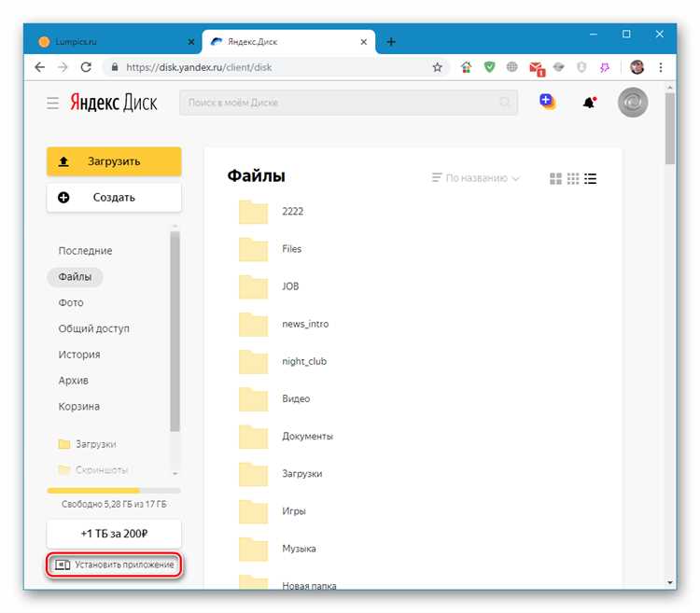700x613 pixels.
Task: Expand the Создать menu button
Action: (114, 197)
